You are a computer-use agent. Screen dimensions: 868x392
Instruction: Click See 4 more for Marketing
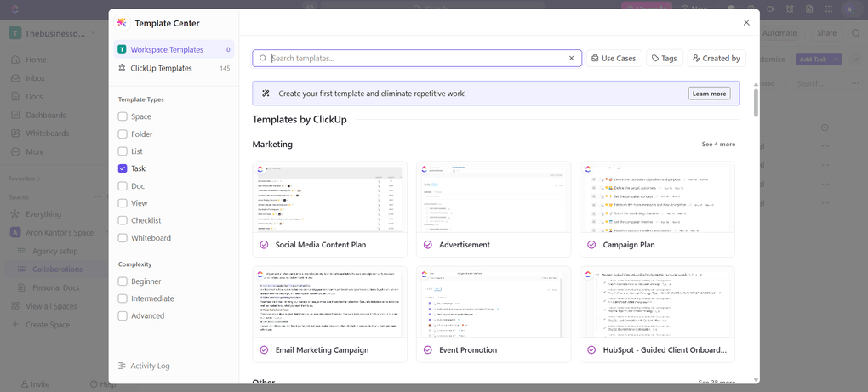(718, 145)
